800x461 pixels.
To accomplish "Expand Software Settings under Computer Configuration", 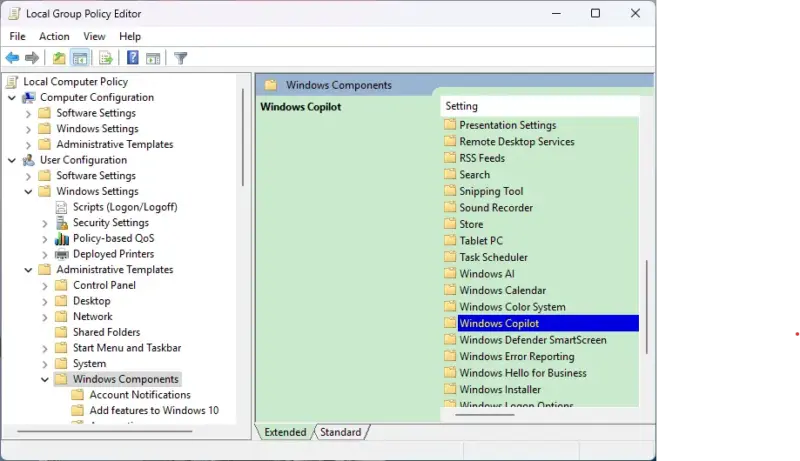I will pos(29,113).
